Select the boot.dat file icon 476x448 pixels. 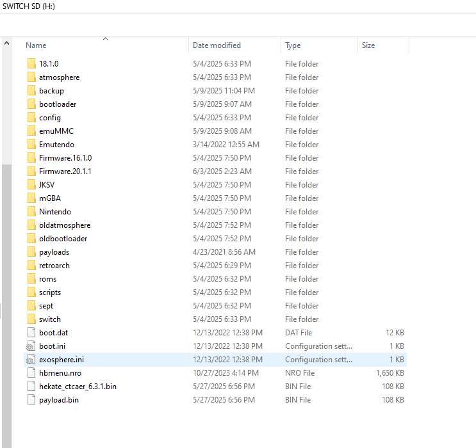click(x=31, y=332)
